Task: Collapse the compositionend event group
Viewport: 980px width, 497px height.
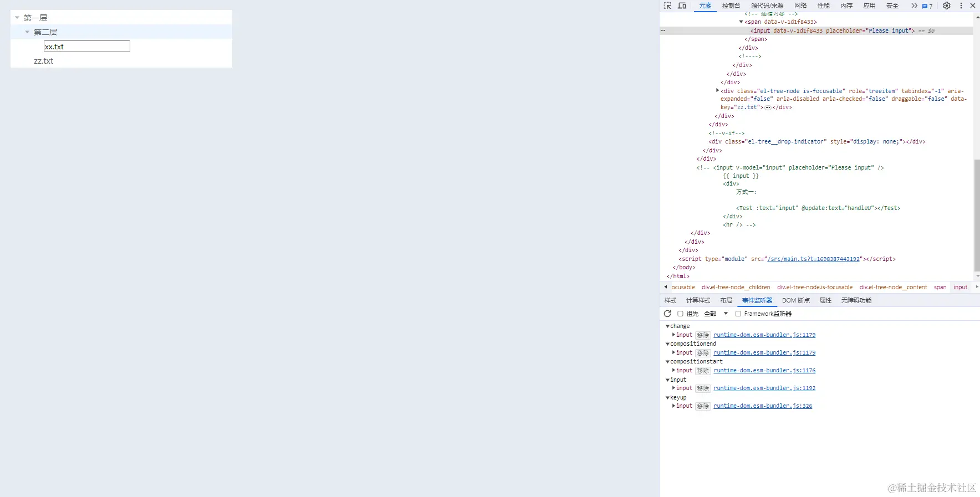Action: pyautogui.click(x=667, y=344)
